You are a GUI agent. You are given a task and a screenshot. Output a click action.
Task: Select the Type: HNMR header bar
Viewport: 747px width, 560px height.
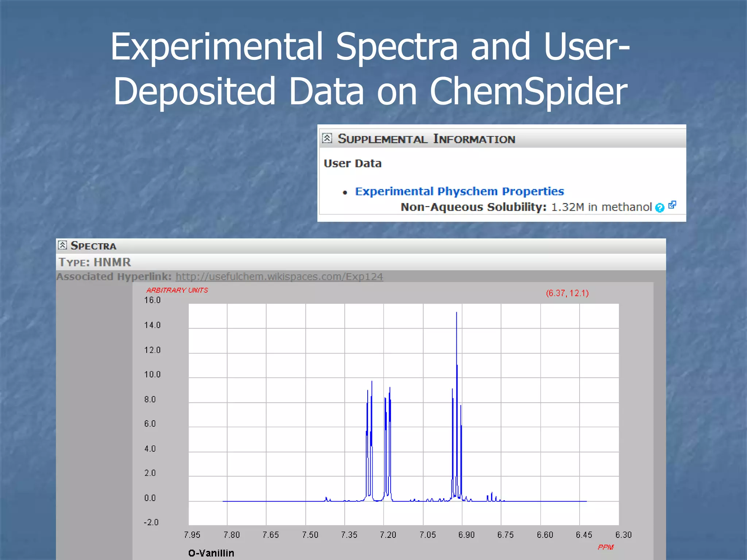[x=95, y=262]
